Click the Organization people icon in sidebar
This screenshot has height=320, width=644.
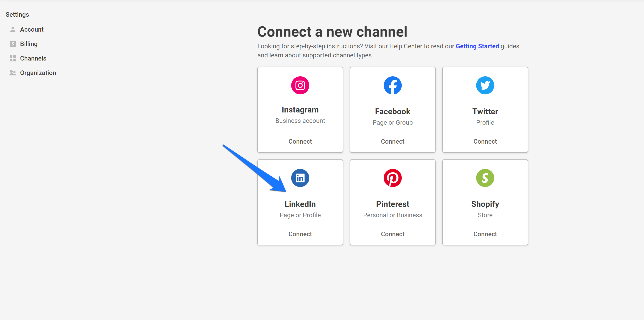point(13,73)
